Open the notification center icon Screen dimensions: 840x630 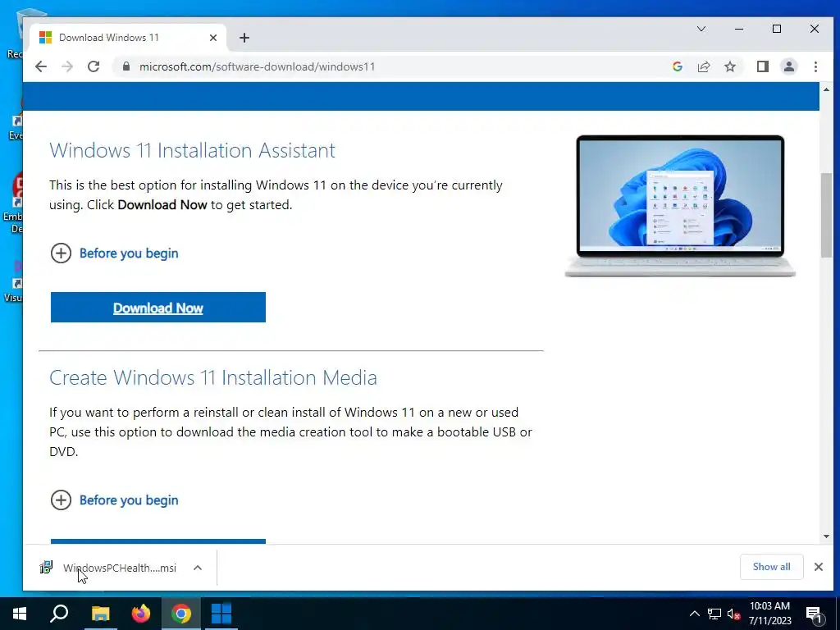pos(814,614)
